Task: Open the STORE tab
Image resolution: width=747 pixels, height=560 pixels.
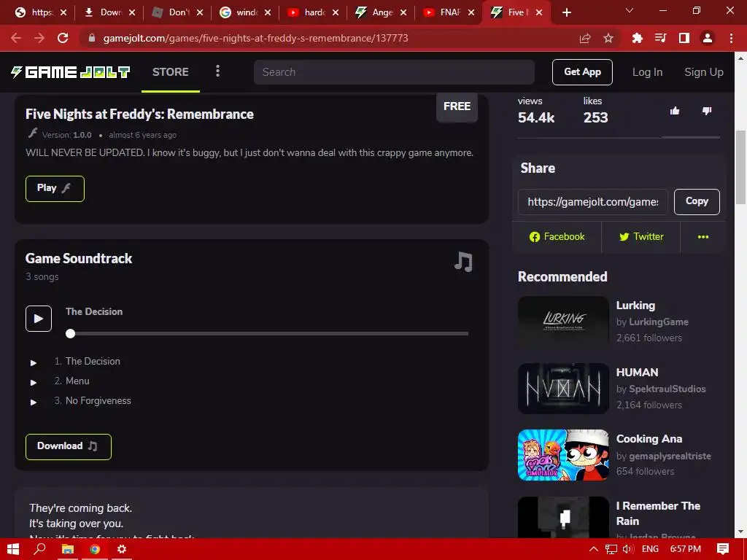Action: pyautogui.click(x=171, y=72)
